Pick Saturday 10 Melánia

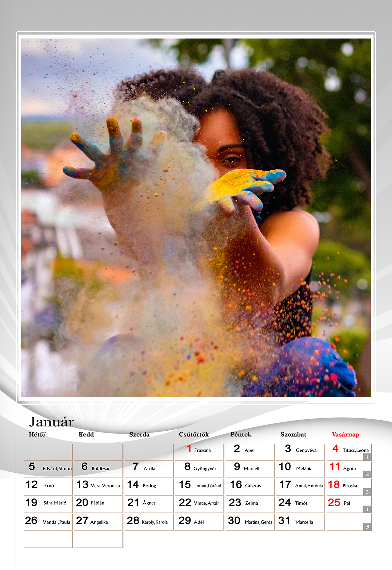[300, 468]
